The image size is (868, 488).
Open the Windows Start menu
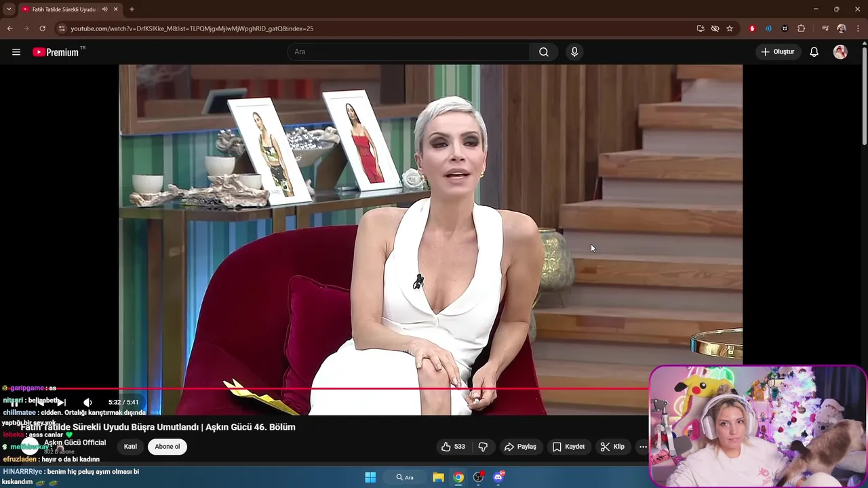click(370, 477)
